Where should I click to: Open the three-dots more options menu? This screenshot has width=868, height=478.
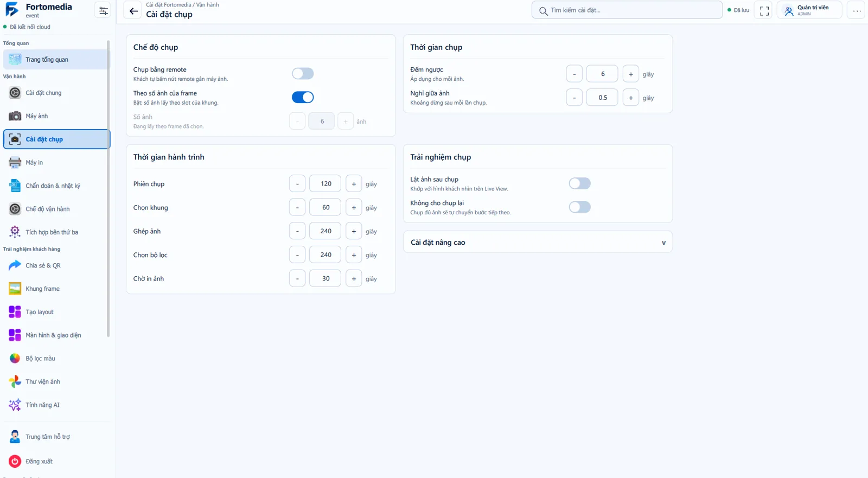(x=857, y=10)
